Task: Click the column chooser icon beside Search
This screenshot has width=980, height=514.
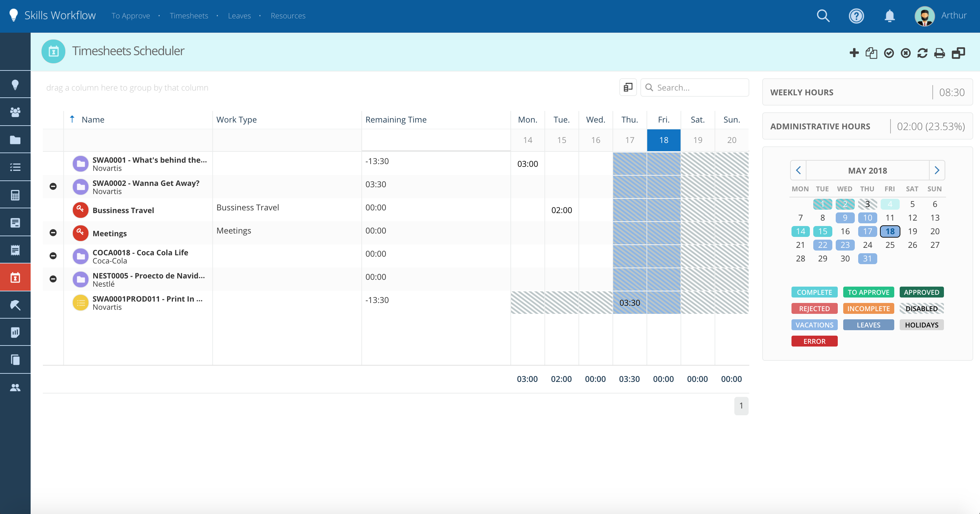Action: pyautogui.click(x=628, y=87)
